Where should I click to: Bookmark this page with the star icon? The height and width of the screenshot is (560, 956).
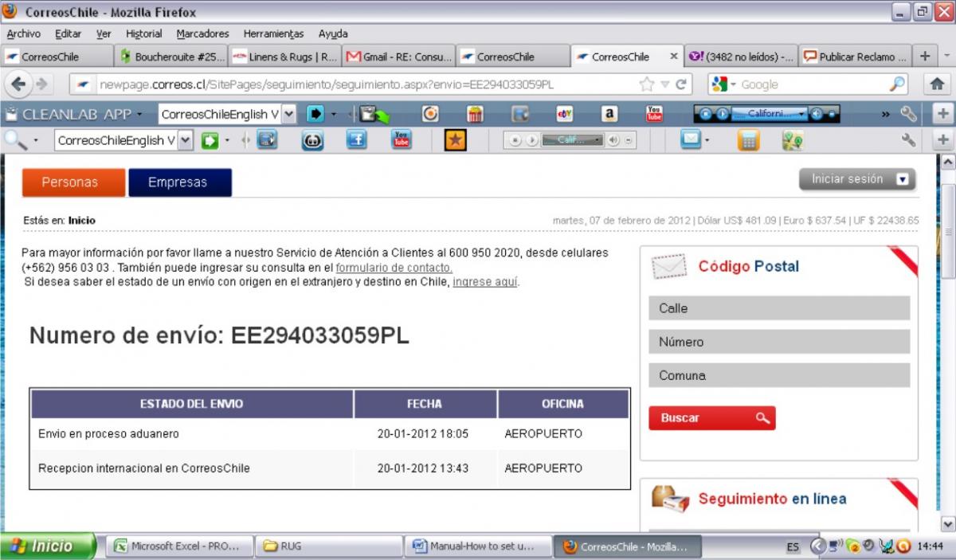point(647,84)
